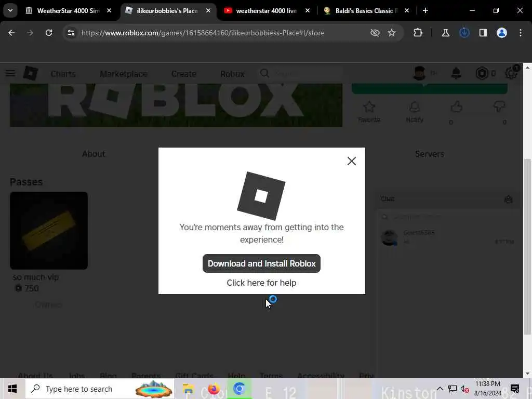Open the Robux balance icon

click(x=482, y=73)
